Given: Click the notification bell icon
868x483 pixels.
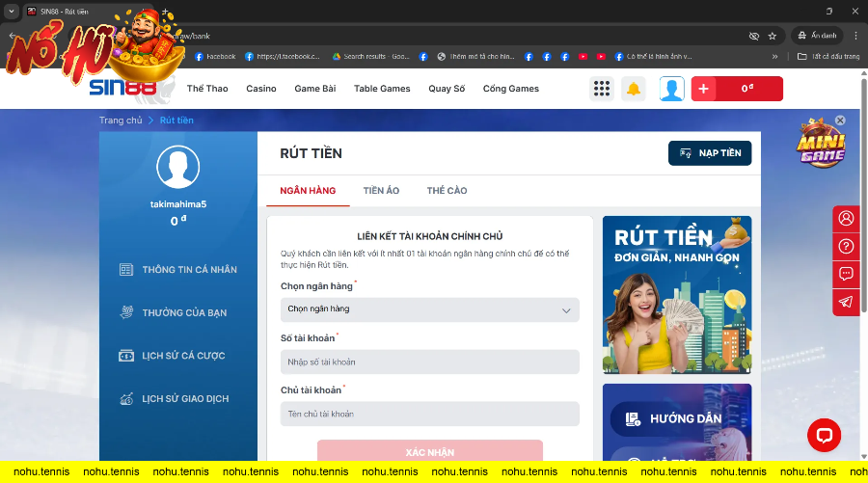Looking at the screenshot, I should tap(634, 89).
